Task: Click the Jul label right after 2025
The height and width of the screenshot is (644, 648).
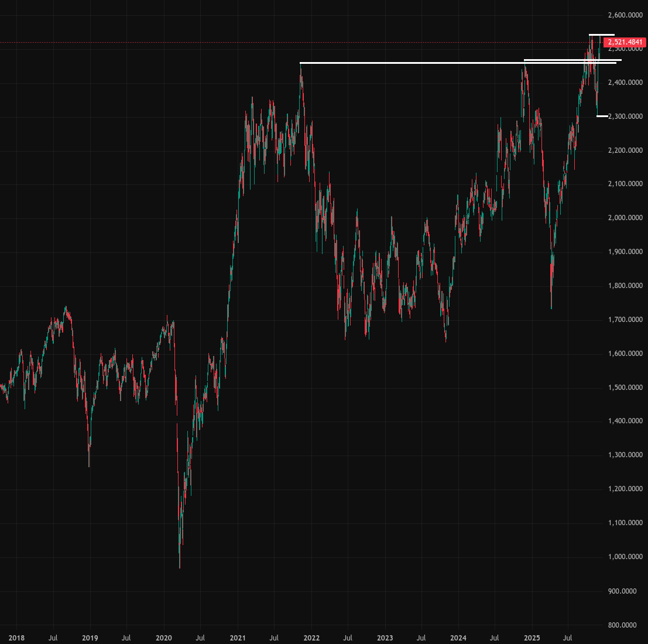Action: (x=568, y=638)
